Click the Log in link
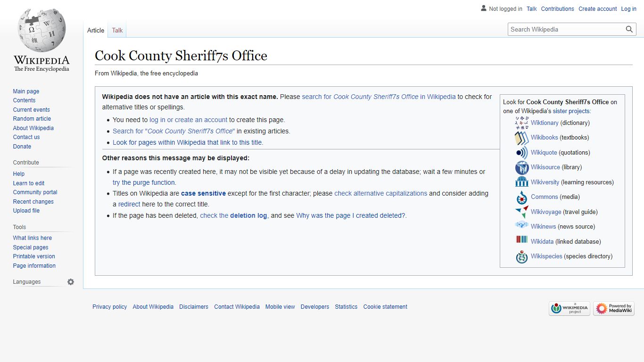This screenshot has height=362, width=644. click(x=629, y=8)
